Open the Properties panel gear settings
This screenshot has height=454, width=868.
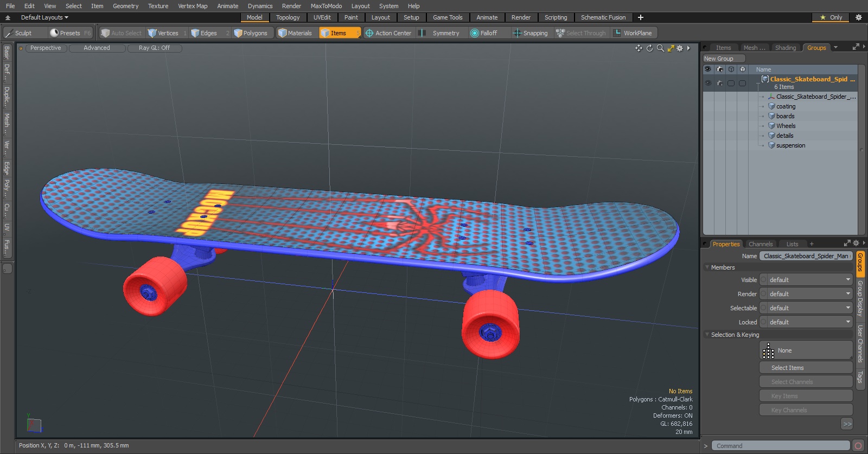(856, 244)
